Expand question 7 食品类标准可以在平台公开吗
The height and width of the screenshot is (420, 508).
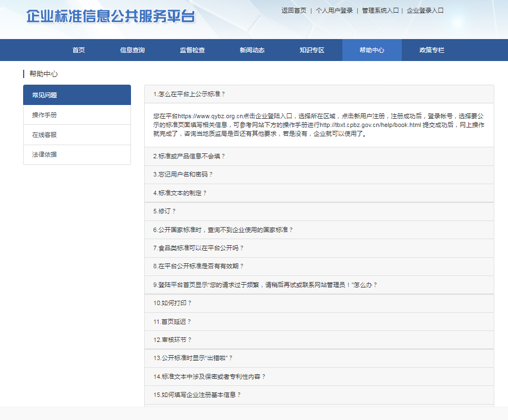[x=198, y=248]
